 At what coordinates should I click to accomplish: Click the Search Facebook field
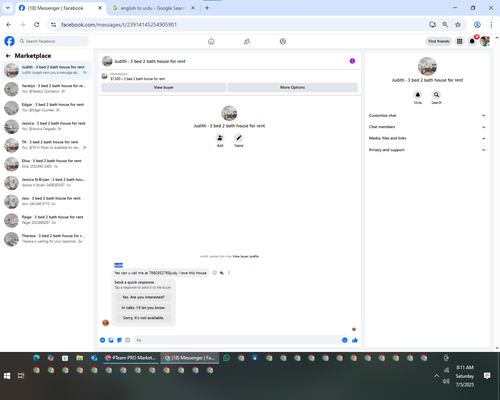click(x=53, y=41)
